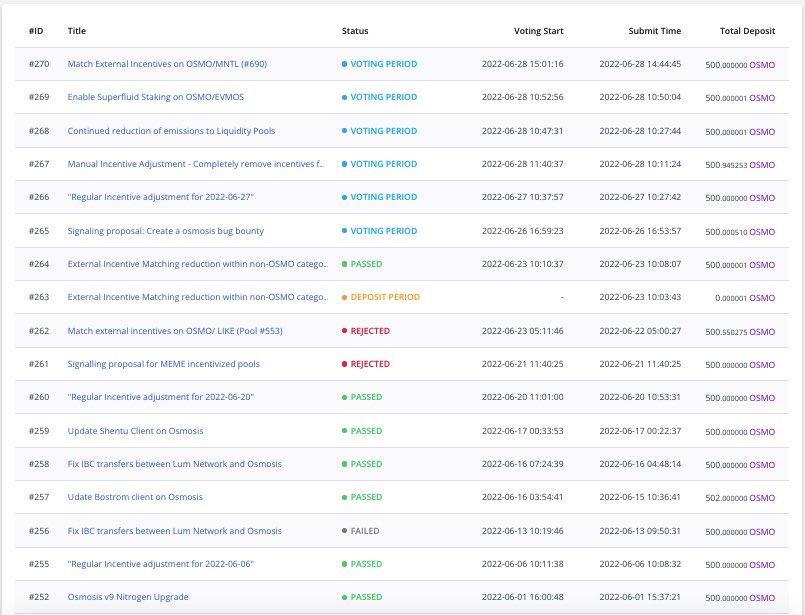Click the Status column header

355,31
